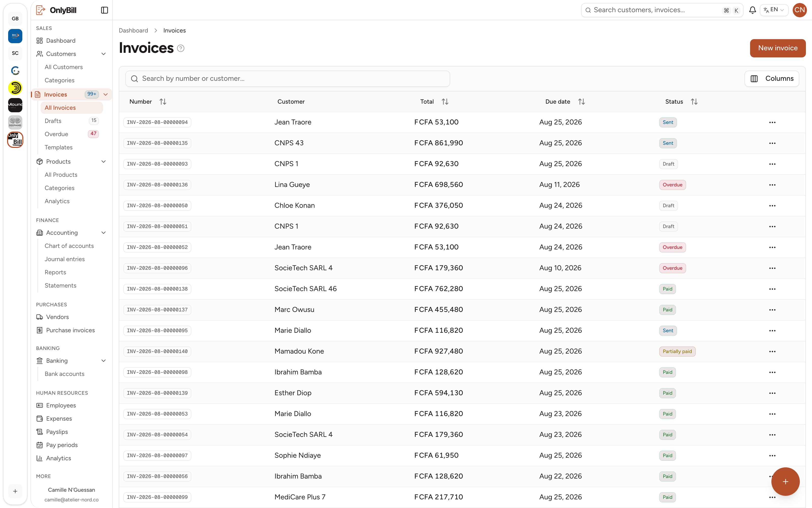Click customer name Chloe Konan

294,206
